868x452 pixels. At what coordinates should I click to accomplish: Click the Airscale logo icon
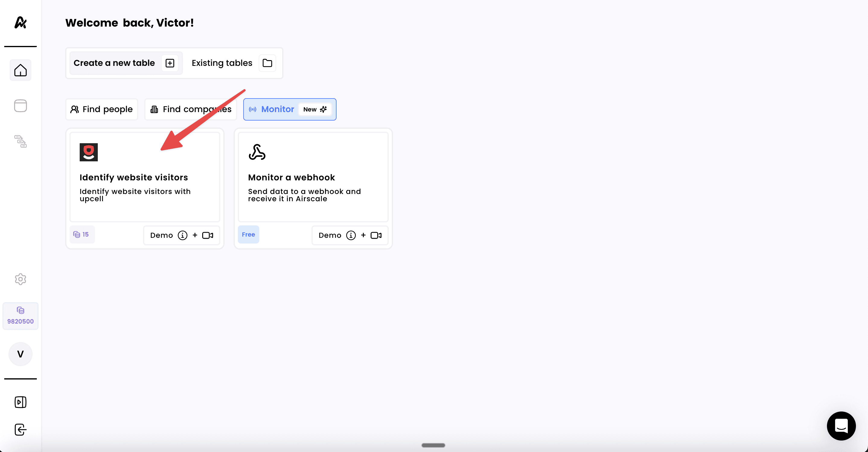tap(20, 23)
